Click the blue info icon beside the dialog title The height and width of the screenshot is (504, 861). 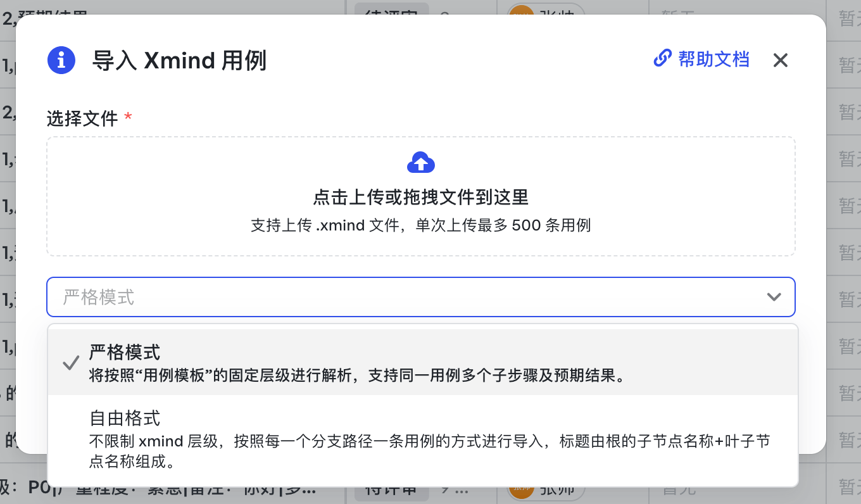click(61, 61)
